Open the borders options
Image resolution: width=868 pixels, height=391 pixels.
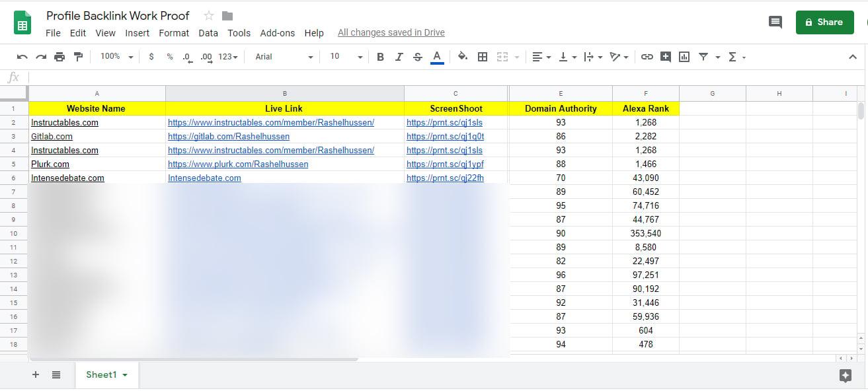(482, 57)
